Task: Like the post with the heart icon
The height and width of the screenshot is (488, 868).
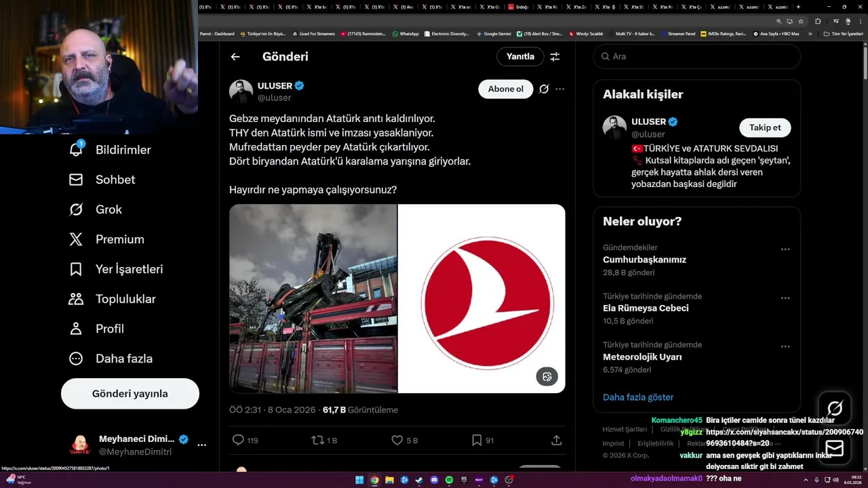Action: point(397,440)
